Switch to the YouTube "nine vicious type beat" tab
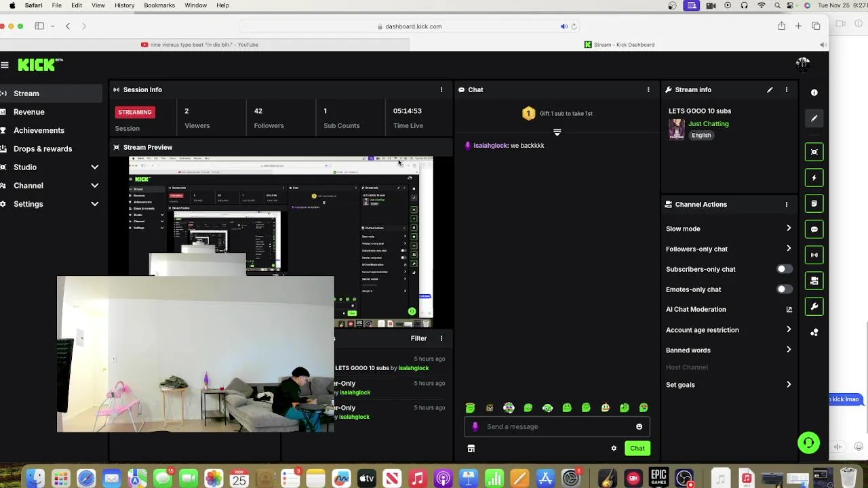The image size is (868, 488). 204,45
